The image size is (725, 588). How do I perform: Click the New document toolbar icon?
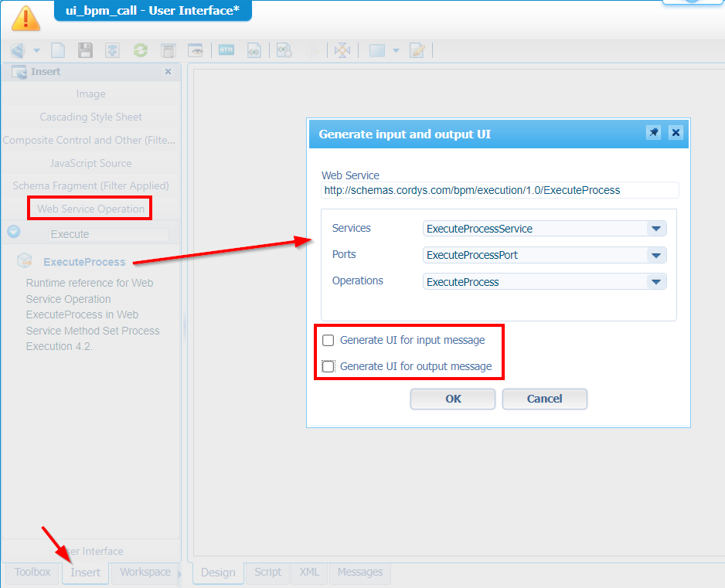pos(58,50)
